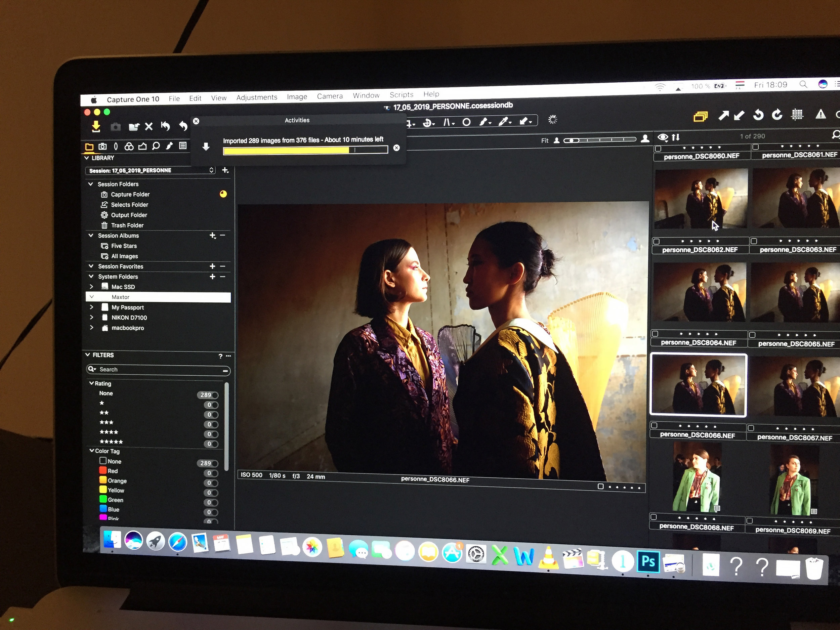Tick color tag box below main viewer image
Viewport: 840px width, 630px height.
601,487
